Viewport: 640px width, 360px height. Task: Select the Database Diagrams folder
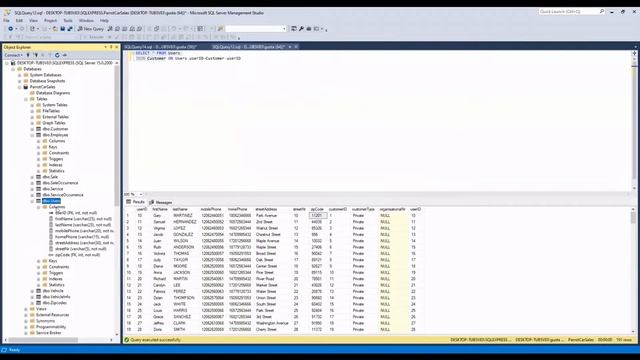pos(53,93)
